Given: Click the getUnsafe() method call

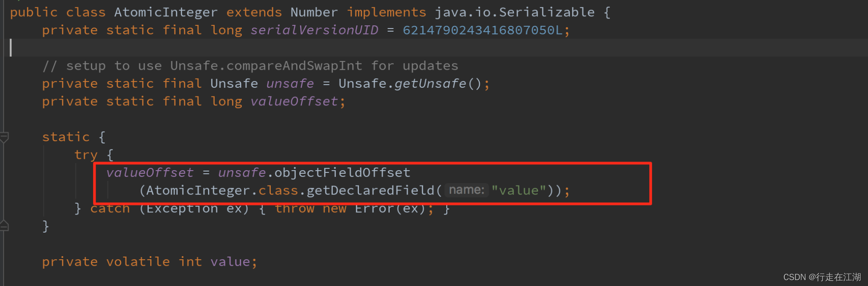Looking at the screenshot, I should [x=429, y=84].
